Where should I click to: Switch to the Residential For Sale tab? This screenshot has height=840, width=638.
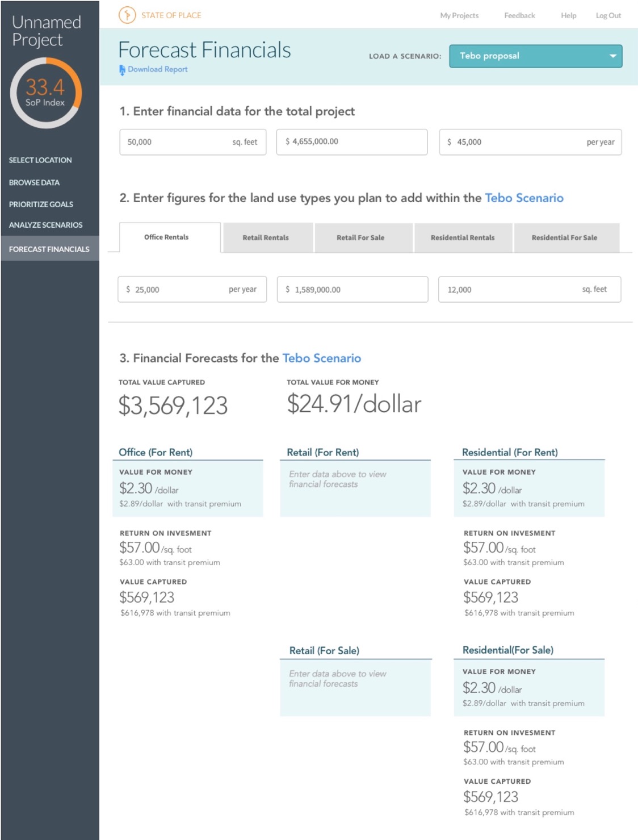coord(564,237)
